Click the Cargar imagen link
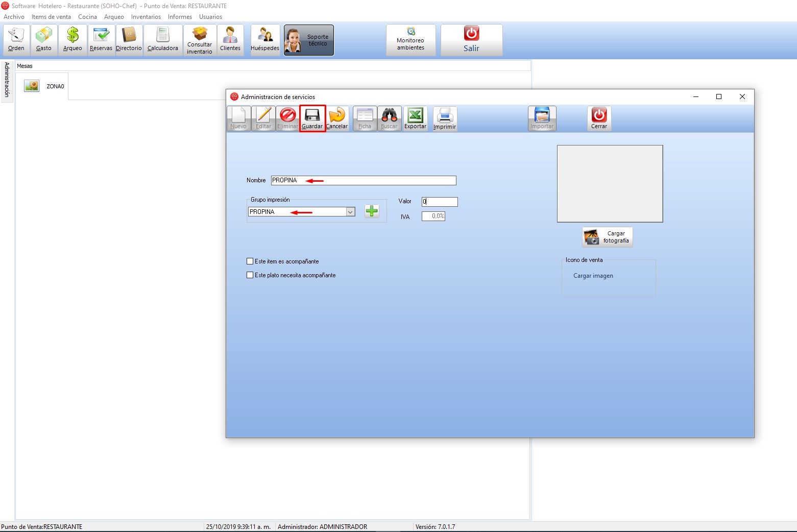This screenshot has height=532, width=797. (x=593, y=276)
